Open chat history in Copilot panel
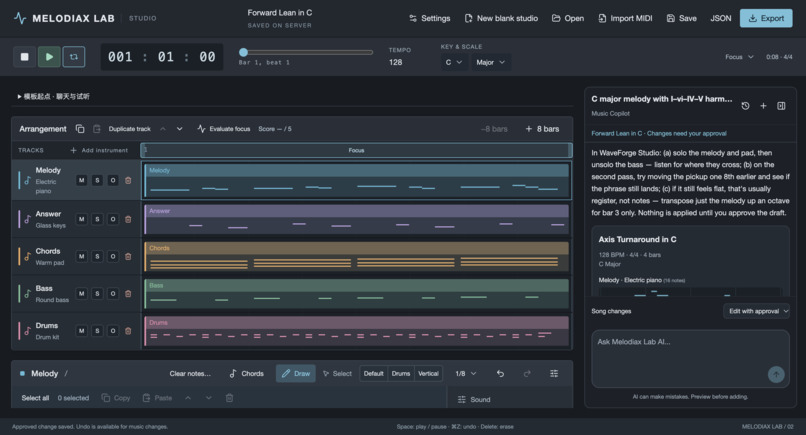 [x=745, y=106]
